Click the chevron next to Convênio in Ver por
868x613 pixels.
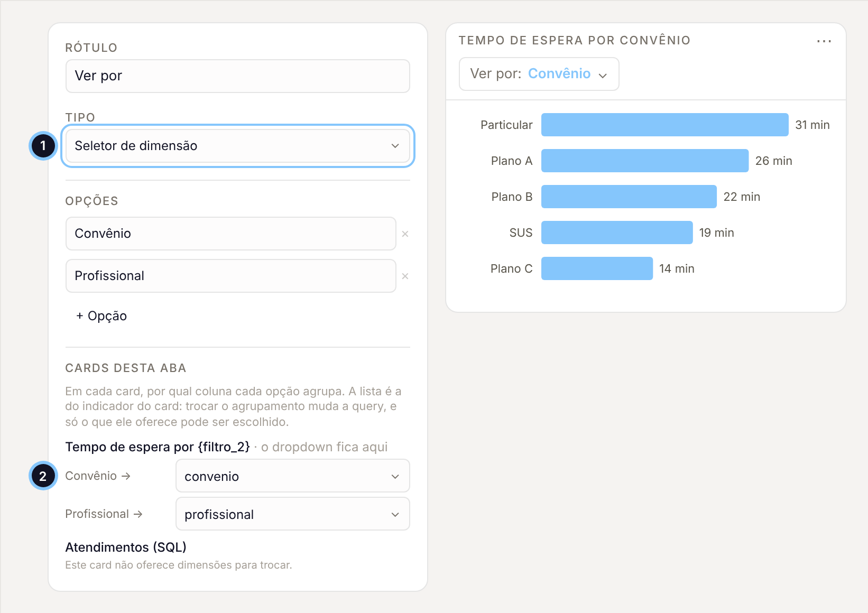tap(603, 76)
